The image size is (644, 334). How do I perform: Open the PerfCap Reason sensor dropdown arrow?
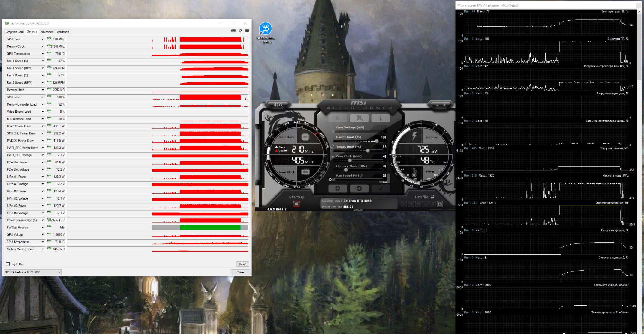tap(43, 228)
